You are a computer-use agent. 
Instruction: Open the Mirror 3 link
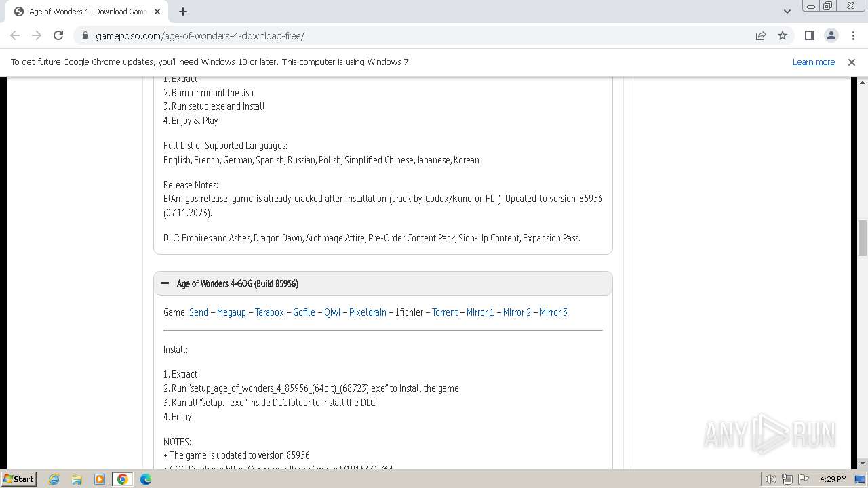coord(553,312)
